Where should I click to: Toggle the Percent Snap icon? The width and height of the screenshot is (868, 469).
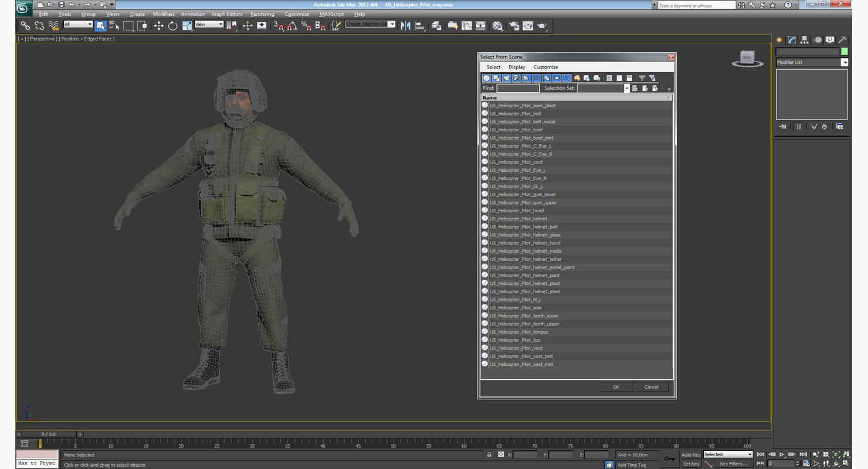point(306,26)
